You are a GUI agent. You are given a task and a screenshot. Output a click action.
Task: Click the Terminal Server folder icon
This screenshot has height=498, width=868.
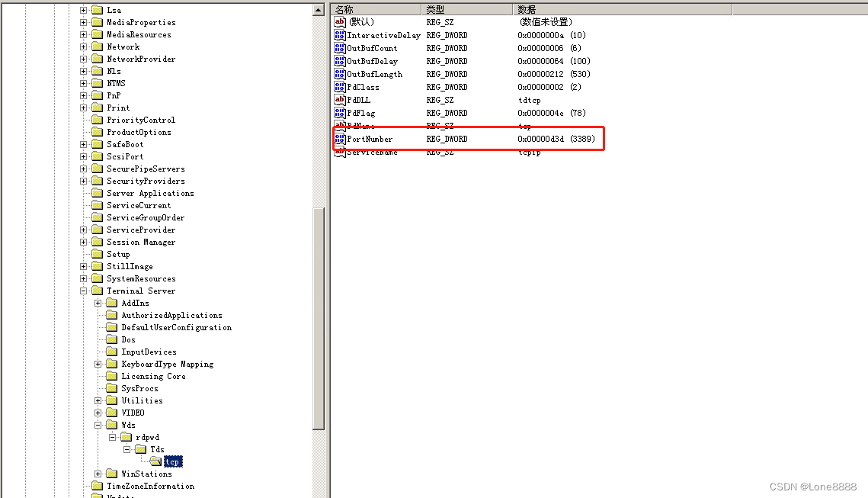click(98, 291)
